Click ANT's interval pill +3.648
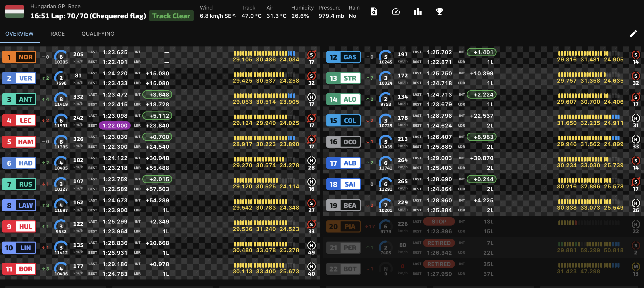The width and height of the screenshot is (644, 288). 157,95
